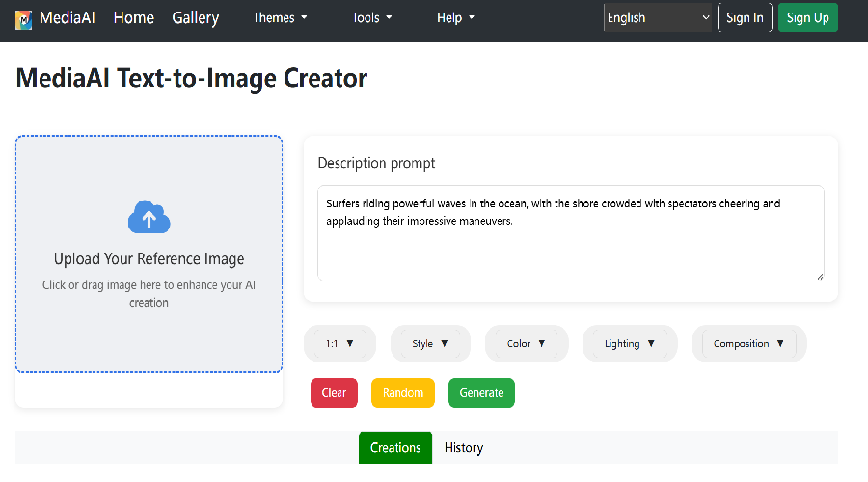Click the green Sign Up button
Screen dimensions: 868x482
tap(807, 17)
